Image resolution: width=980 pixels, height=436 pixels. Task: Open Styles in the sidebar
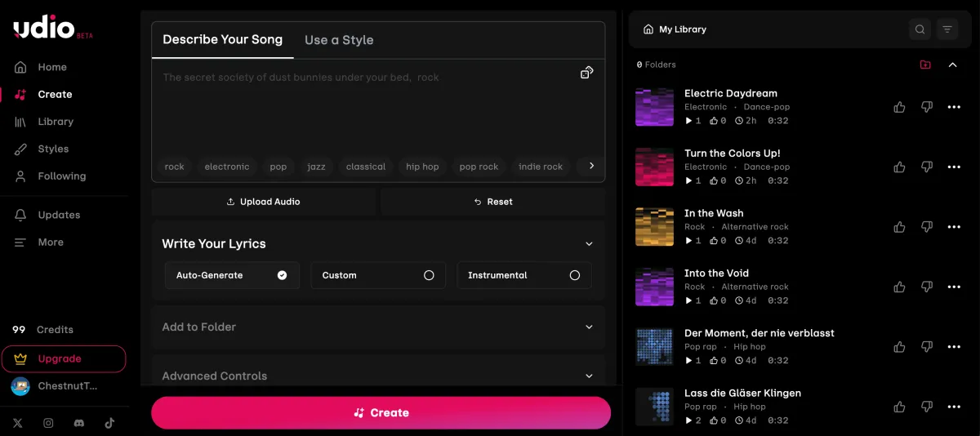point(53,149)
